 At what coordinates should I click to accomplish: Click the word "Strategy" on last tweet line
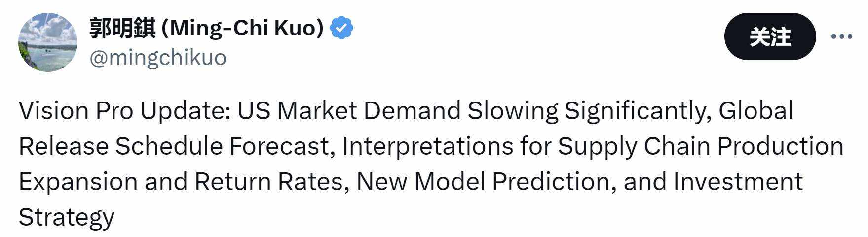[67, 217]
